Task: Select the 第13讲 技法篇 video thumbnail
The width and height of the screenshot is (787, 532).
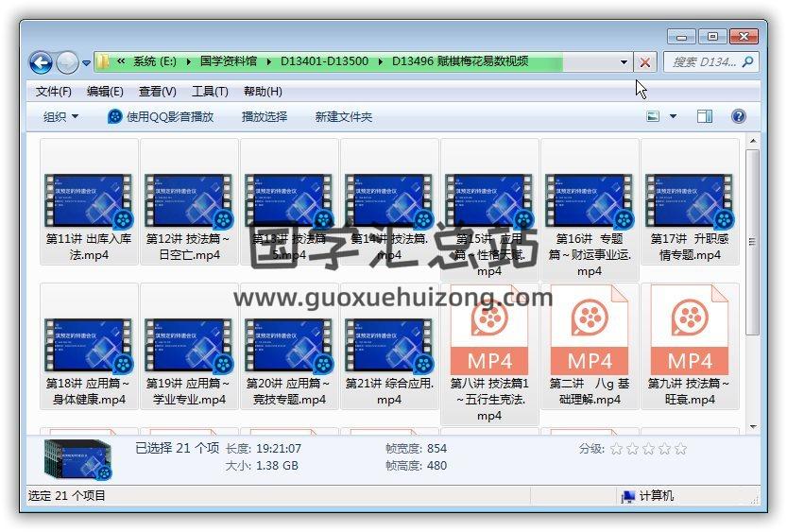Action: click(x=290, y=200)
